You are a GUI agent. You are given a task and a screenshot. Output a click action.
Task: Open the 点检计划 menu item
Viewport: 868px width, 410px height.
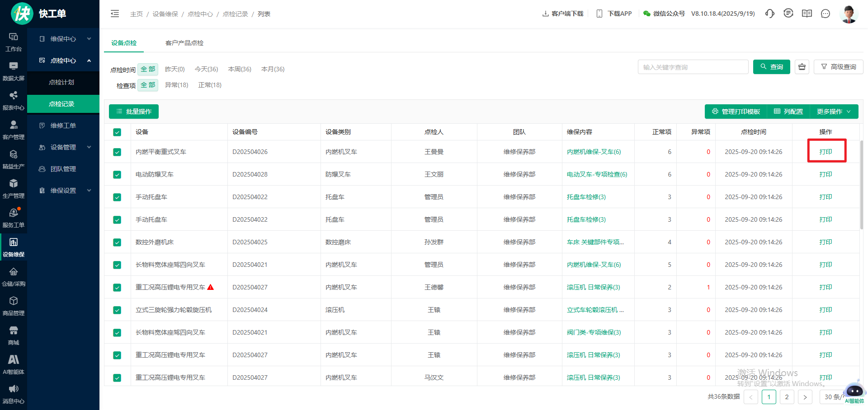pos(61,82)
